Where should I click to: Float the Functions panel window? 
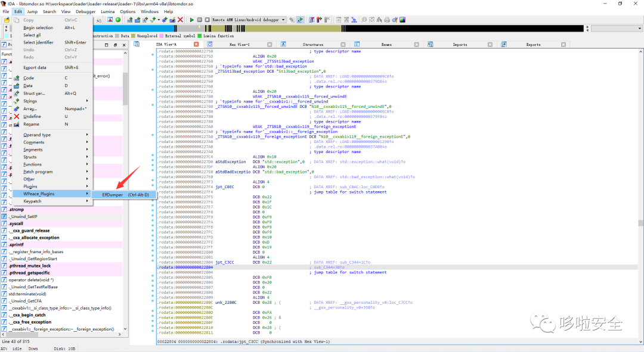coord(115,45)
